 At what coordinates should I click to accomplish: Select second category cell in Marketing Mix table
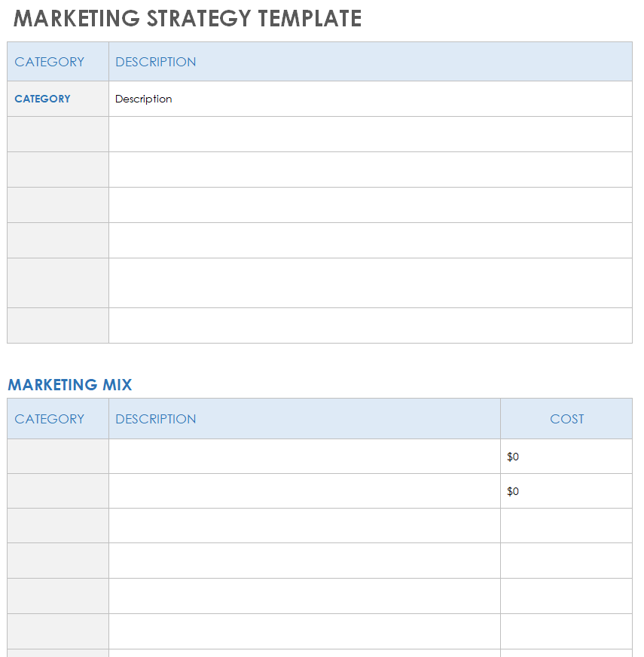[58, 491]
